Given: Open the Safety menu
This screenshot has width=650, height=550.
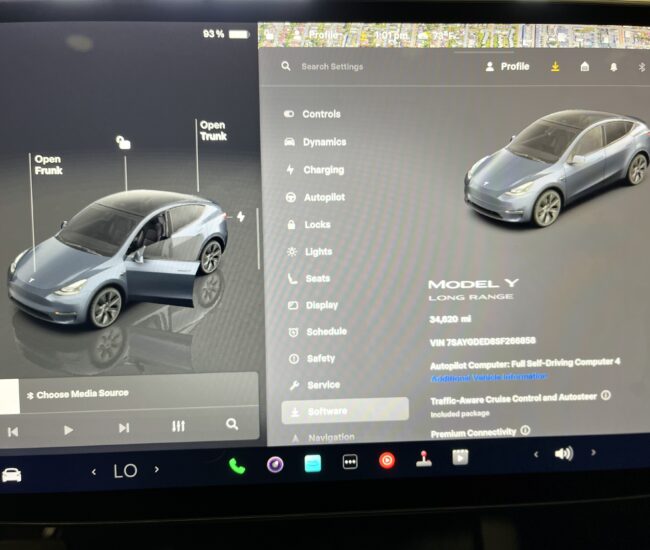Looking at the screenshot, I should pyautogui.click(x=312, y=359).
